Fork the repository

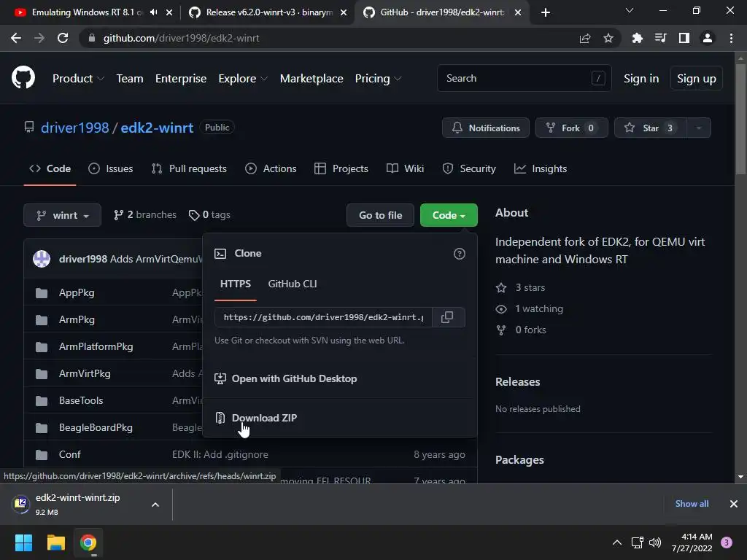coord(571,128)
